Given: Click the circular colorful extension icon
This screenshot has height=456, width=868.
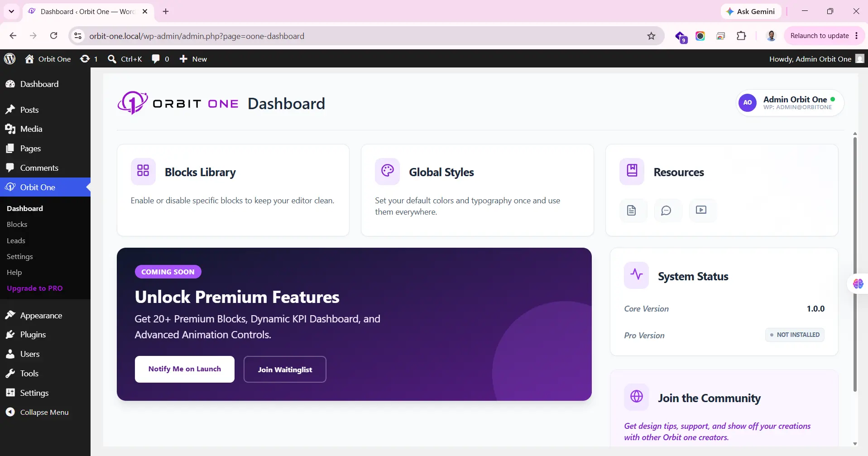Looking at the screenshot, I should [x=700, y=36].
